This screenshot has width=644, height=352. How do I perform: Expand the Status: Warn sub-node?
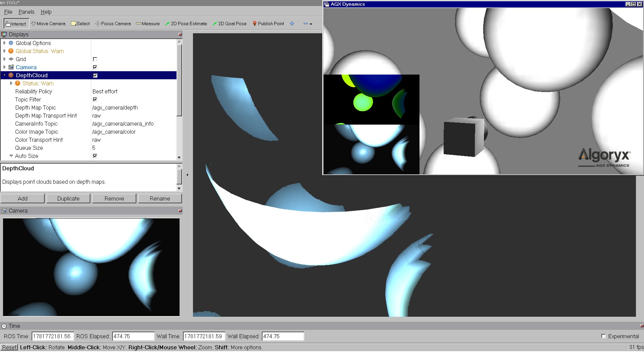[x=11, y=83]
